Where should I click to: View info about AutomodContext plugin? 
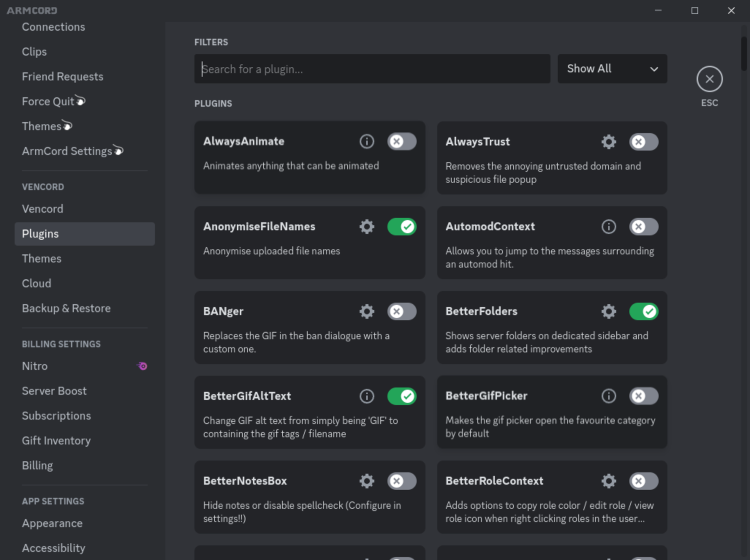click(x=608, y=227)
